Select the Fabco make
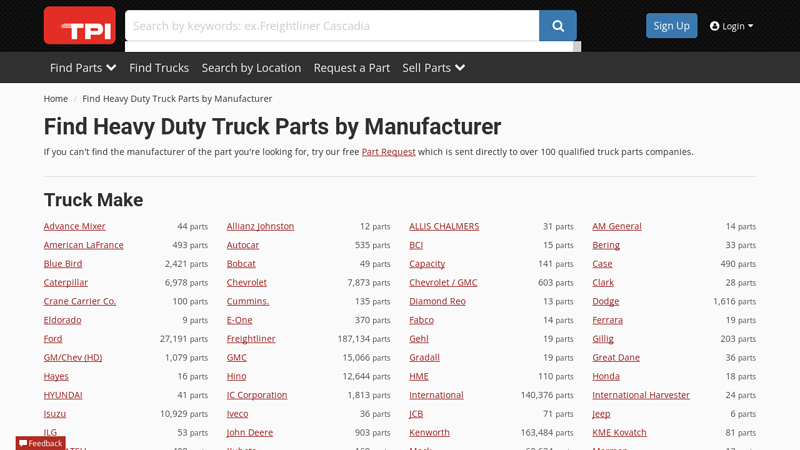 pos(421,320)
